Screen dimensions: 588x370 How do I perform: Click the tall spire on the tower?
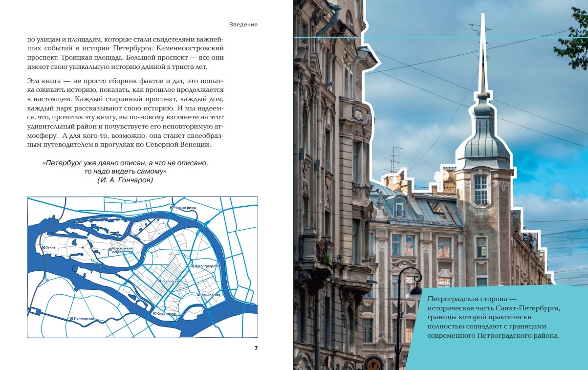pyautogui.click(x=482, y=54)
